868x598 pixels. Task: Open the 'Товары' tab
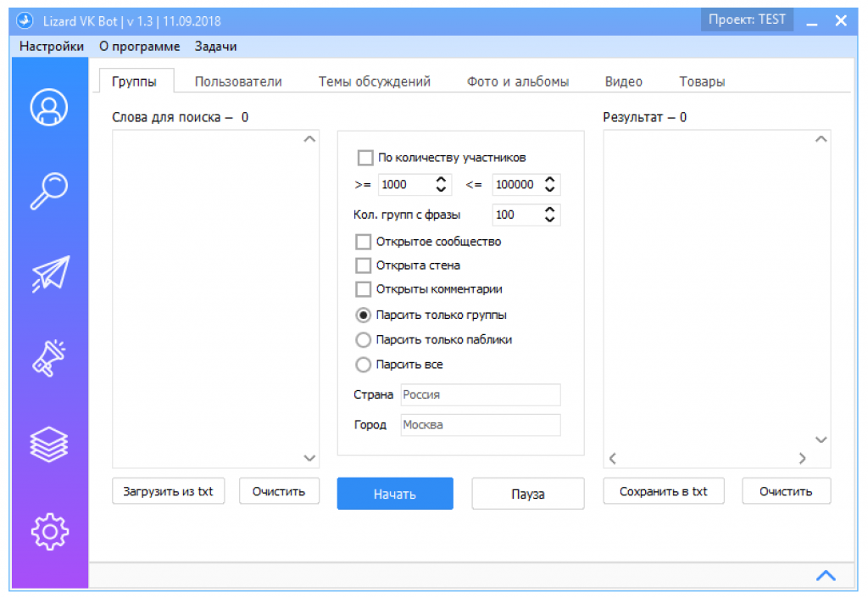[x=702, y=82]
